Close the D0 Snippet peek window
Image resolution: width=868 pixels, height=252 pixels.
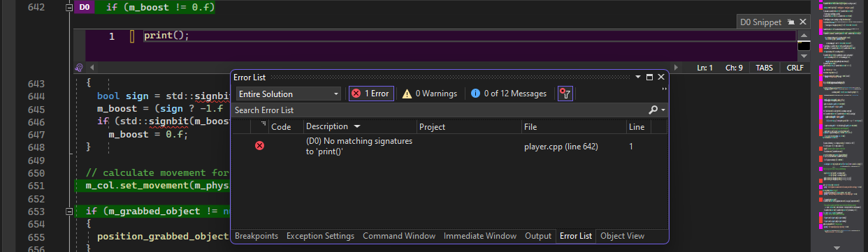tap(803, 22)
